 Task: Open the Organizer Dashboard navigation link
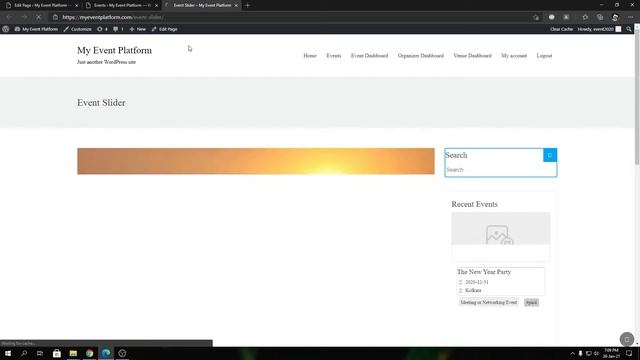click(x=420, y=56)
